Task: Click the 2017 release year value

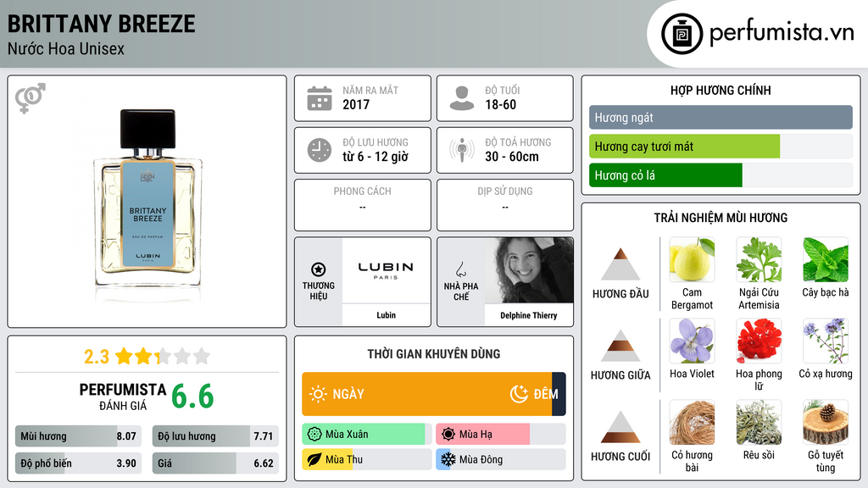Action: click(x=356, y=104)
